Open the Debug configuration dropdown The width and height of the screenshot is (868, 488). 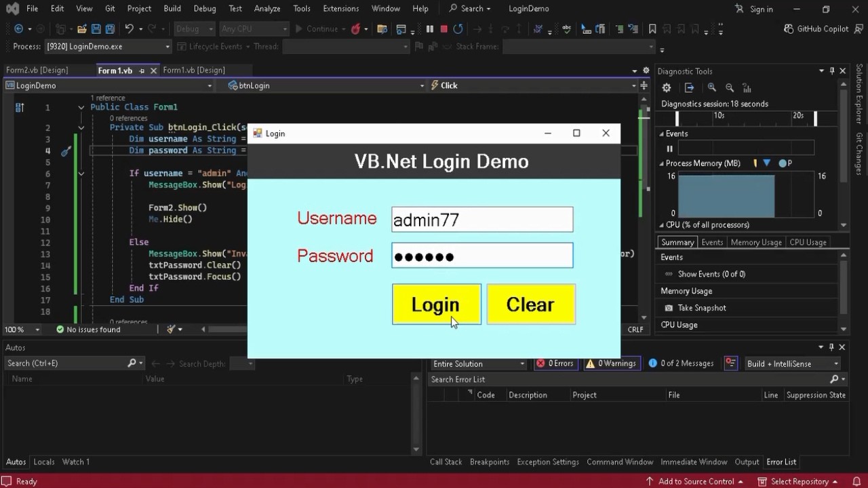194,29
